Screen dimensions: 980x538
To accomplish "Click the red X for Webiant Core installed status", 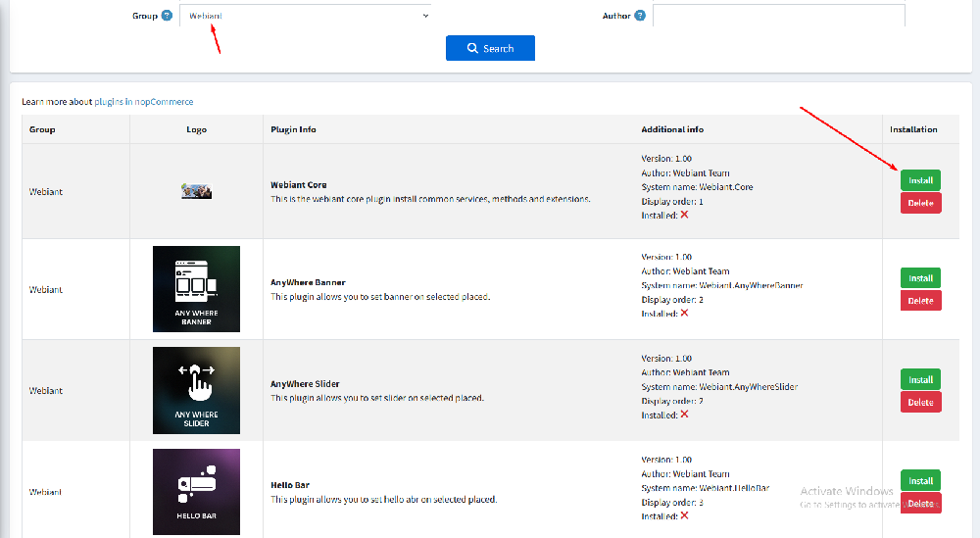I will (x=684, y=215).
